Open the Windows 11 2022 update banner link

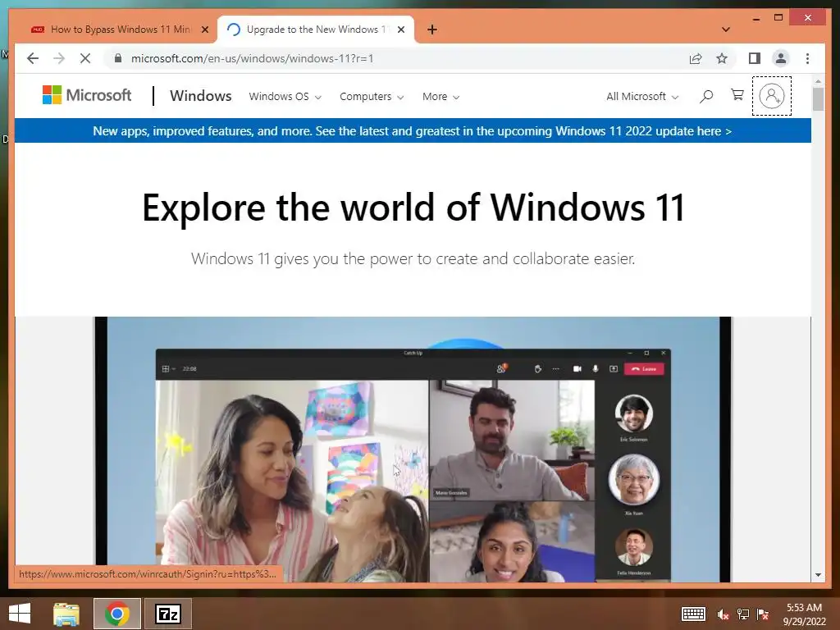pyautogui.click(x=412, y=131)
